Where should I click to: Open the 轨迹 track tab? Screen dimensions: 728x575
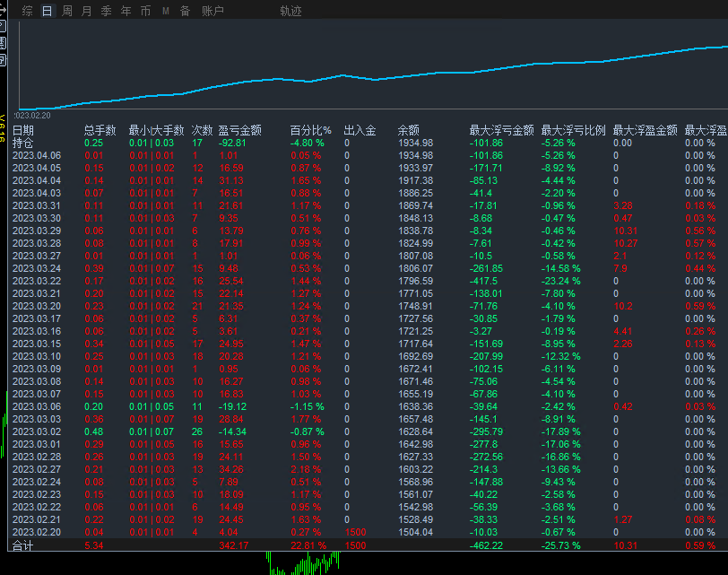[x=290, y=11]
